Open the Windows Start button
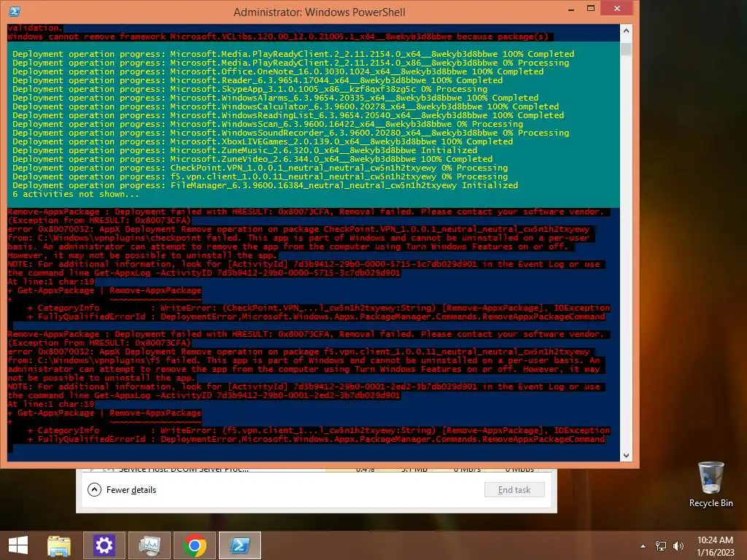Viewport: 747px width, 560px height. (18, 545)
